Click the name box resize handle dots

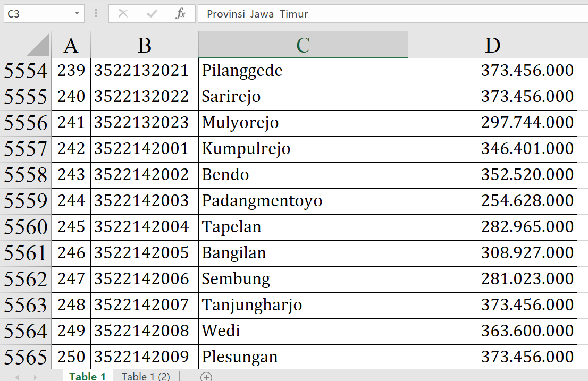pos(96,14)
